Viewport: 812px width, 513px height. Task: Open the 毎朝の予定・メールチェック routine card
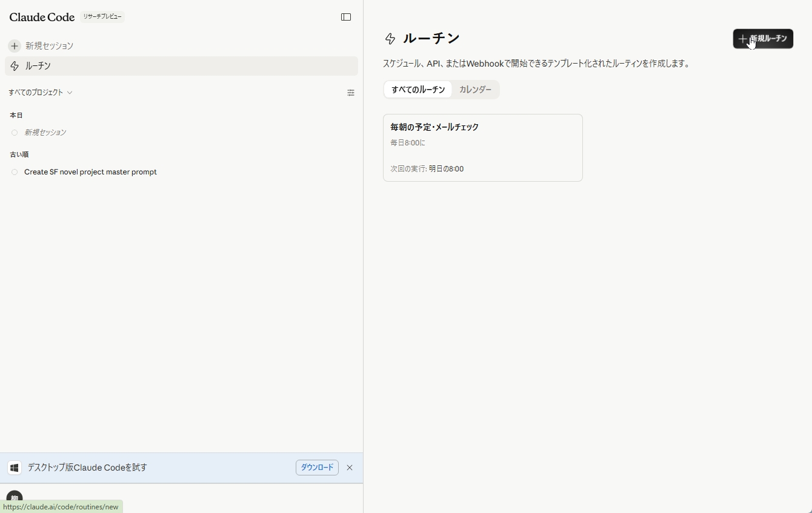click(x=482, y=147)
